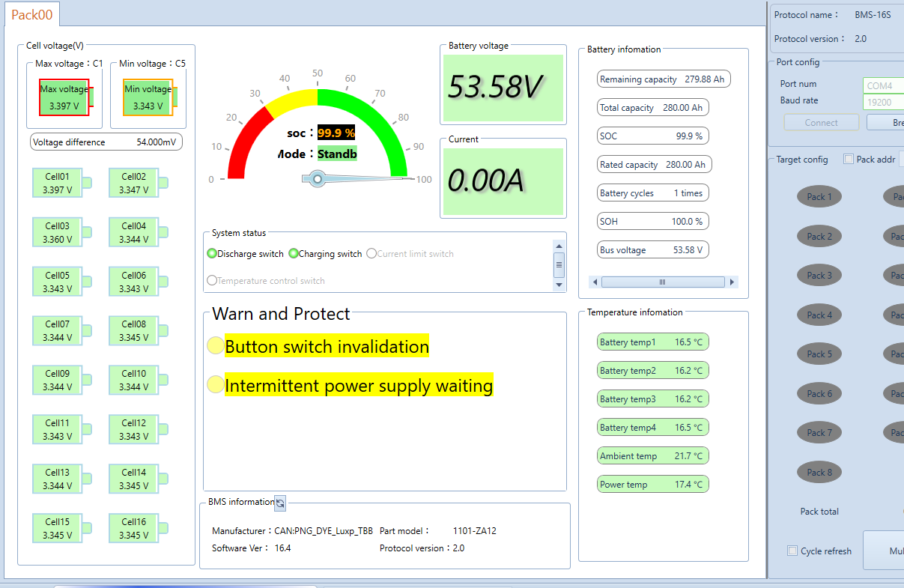Click the BMS information refresh icon

tap(280, 503)
